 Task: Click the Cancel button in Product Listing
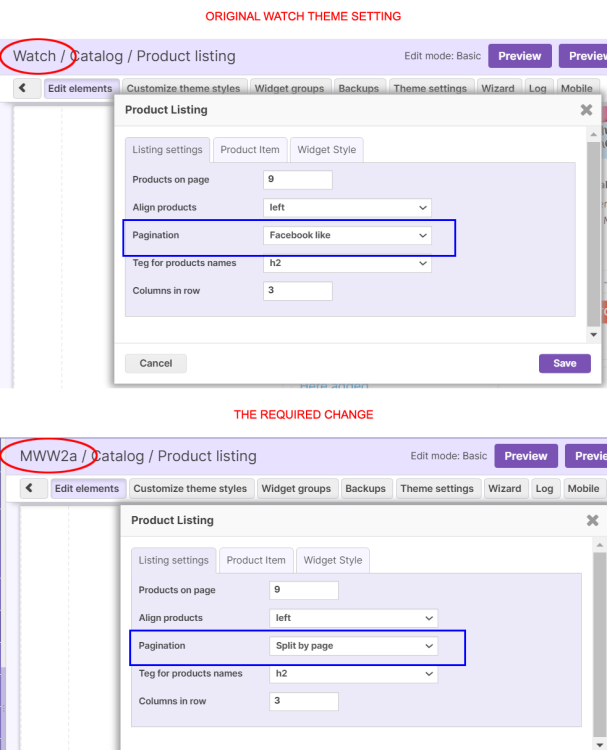156,363
